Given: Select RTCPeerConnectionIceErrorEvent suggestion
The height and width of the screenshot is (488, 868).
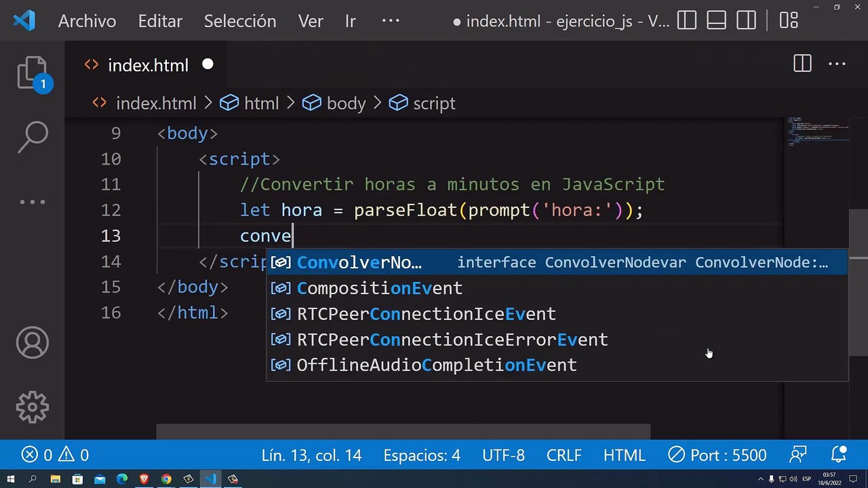Looking at the screenshot, I should tap(557, 340).
